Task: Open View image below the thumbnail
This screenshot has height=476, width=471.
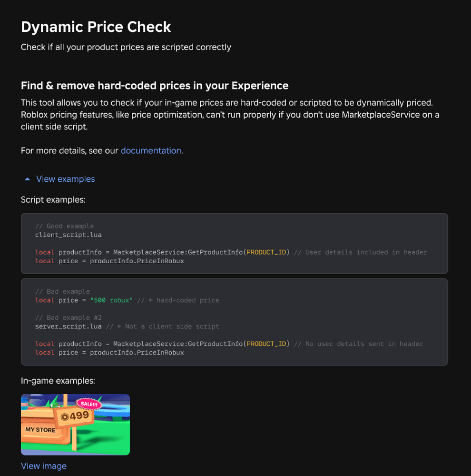Action: coord(43,466)
